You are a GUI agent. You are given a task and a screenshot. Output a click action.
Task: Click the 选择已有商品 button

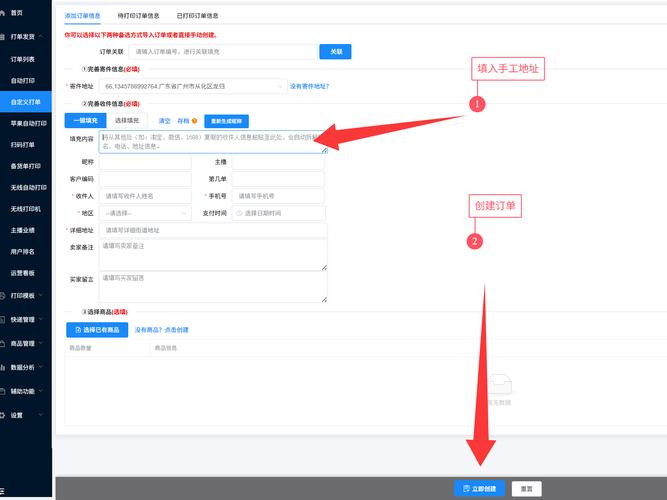[97, 330]
